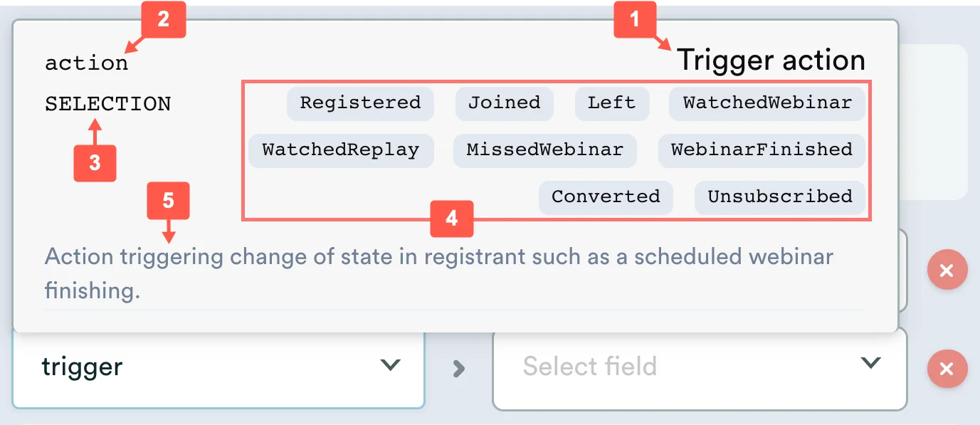Click the upper red X remove button
This screenshot has width=980, height=425.
pyautogui.click(x=947, y=271)
